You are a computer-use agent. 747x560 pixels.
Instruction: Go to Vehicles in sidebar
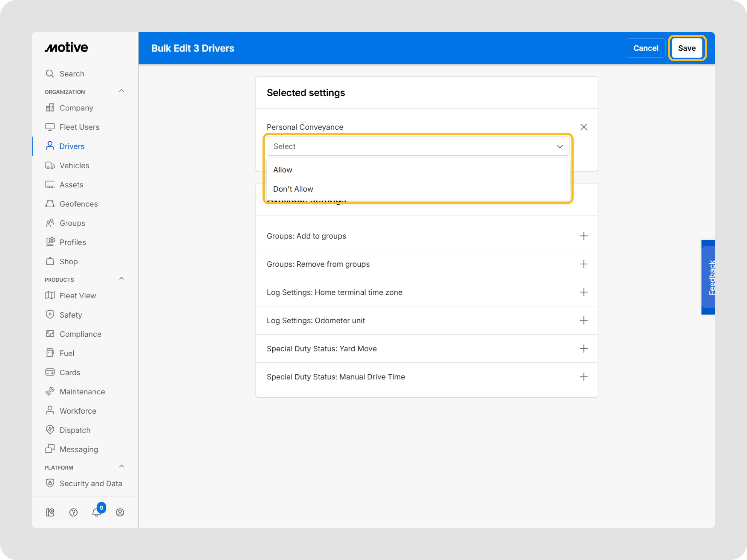[74, 165]
